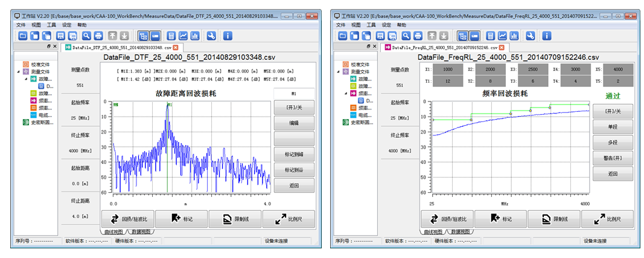The image size is (644, 258).
Task: Switch to 数据视图 tab in FreqRL window
Action: (459, 231)
